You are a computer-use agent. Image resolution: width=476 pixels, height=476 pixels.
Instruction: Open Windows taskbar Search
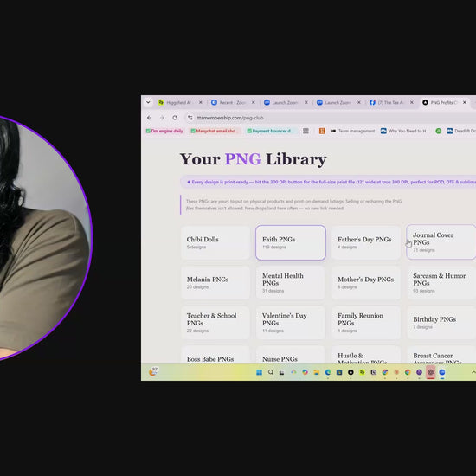coord(271,372)
